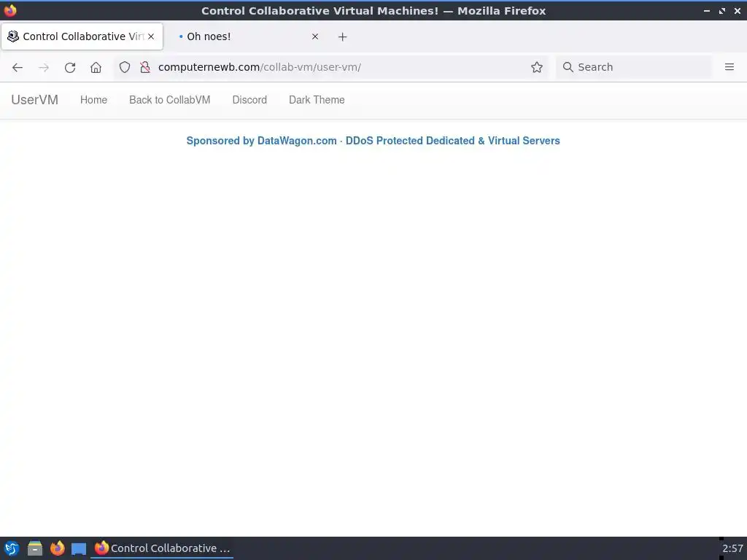Image resolution: width=747 pixels, height=560 pixels.
Task: Open the Firefox hamburger menu
Action: click(x=729, y=67)
